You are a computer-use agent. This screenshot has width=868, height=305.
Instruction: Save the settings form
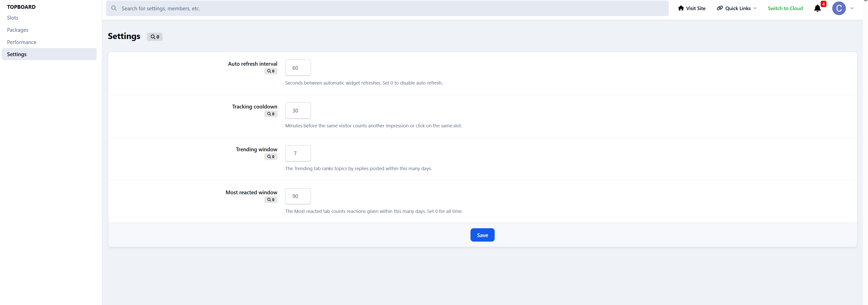point(482,235)
